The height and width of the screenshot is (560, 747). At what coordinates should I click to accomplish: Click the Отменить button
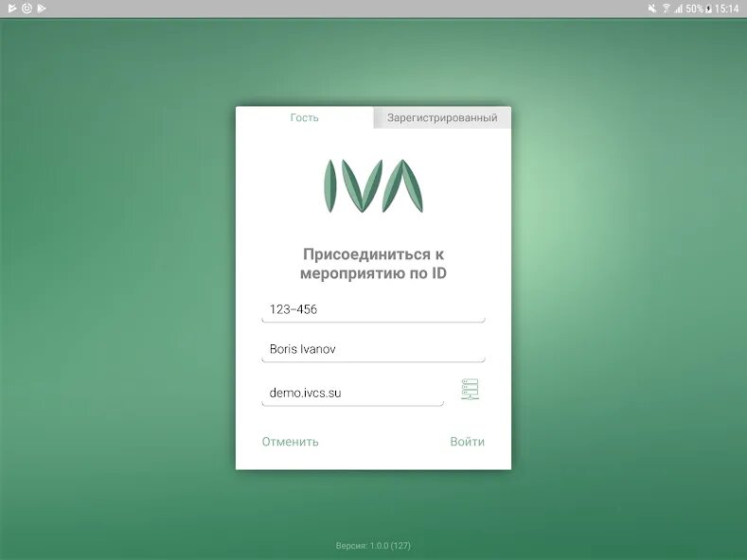click(290, 442)
